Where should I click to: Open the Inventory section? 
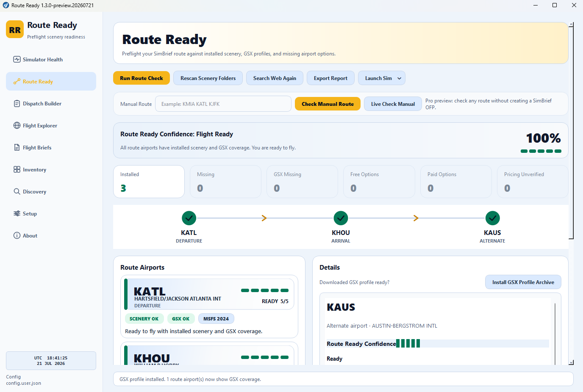pyautogui.click(x=51, y=169)
